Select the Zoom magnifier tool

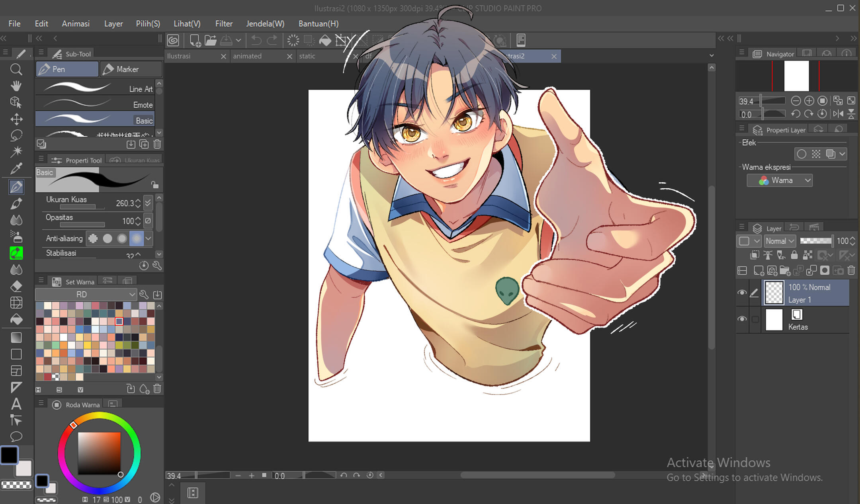(x=16, y=70)
